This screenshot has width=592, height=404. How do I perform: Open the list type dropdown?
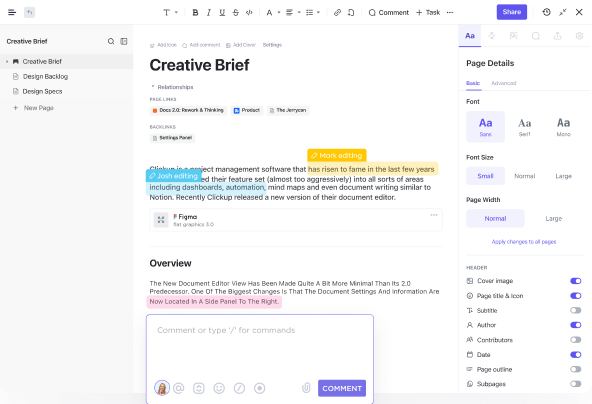pos(313,12)
